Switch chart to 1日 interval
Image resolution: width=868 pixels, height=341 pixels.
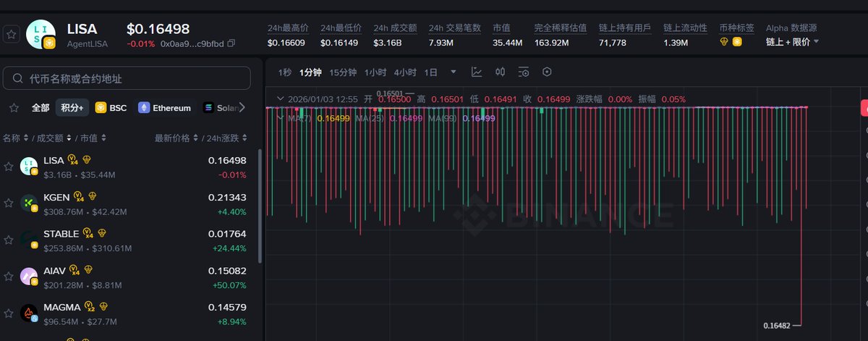431,72
